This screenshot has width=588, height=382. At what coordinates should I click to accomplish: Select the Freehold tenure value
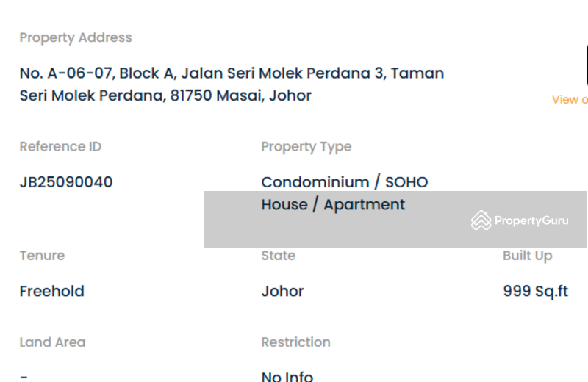click(x=51, y=292)
